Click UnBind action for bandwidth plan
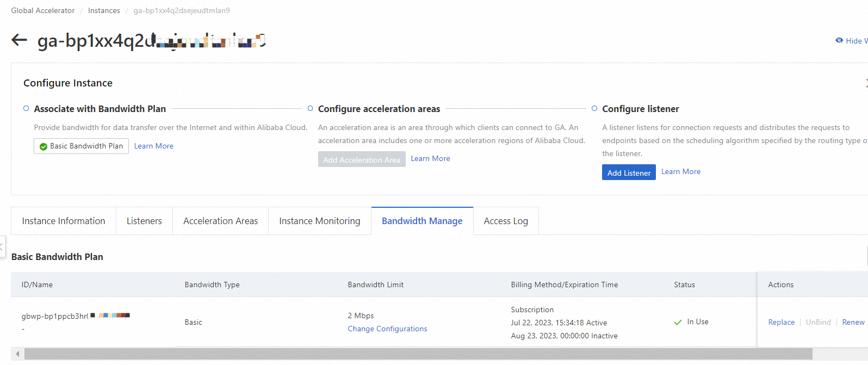 [819, 322]
